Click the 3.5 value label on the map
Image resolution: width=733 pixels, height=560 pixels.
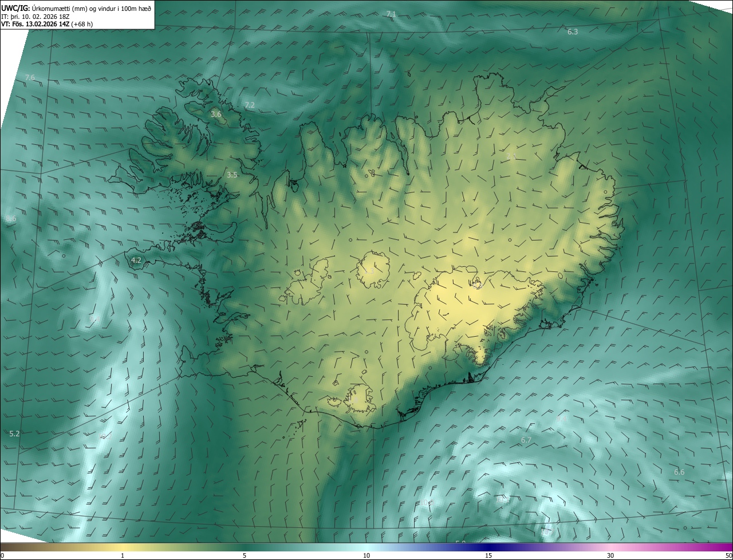(232, 175)
